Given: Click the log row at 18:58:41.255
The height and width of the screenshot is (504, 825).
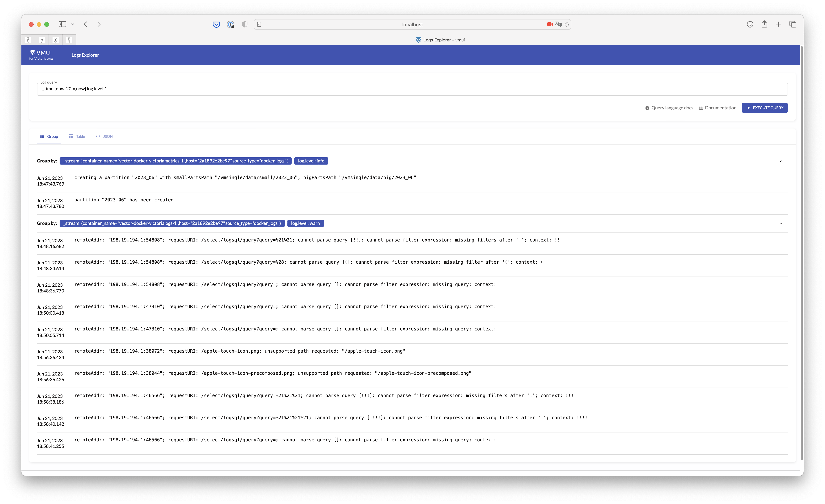Looking at the screenshot, I should tap(412, 443).
